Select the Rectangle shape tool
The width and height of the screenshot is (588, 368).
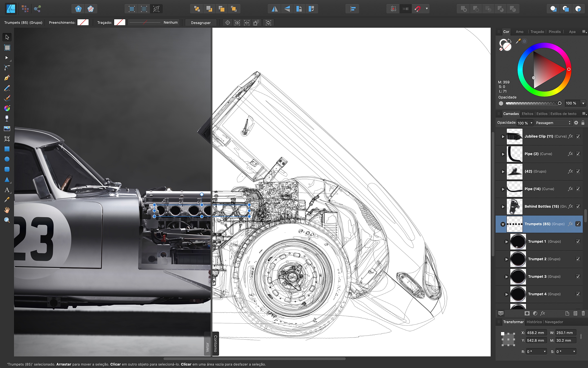[7, 149]
